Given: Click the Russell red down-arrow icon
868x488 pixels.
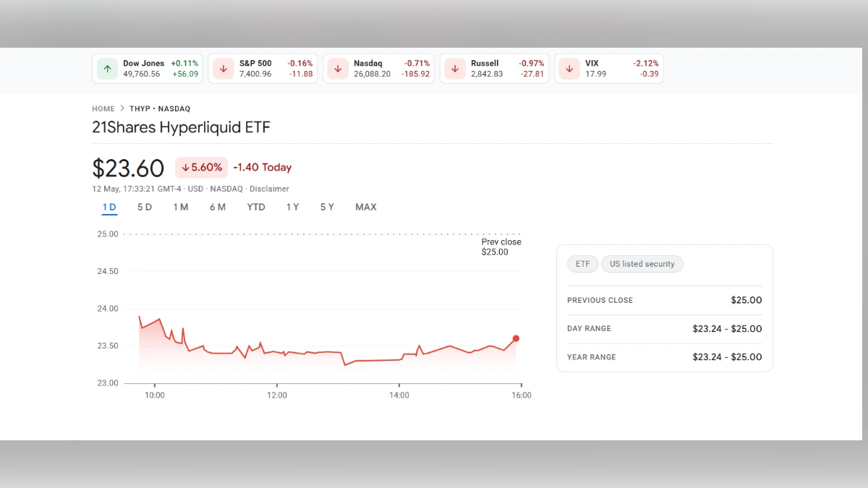Looking at the screenshot, I should tap(455, 69).
